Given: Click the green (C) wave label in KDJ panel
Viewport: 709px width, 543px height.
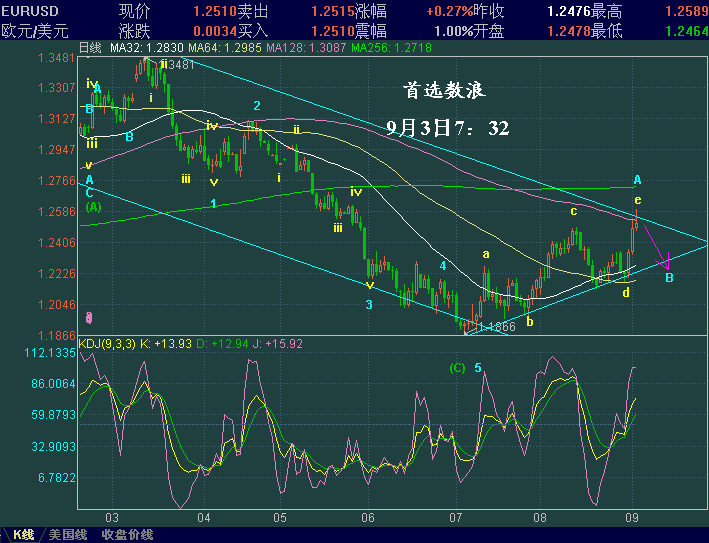Looking at the screenshot, I should coord(458,368).
